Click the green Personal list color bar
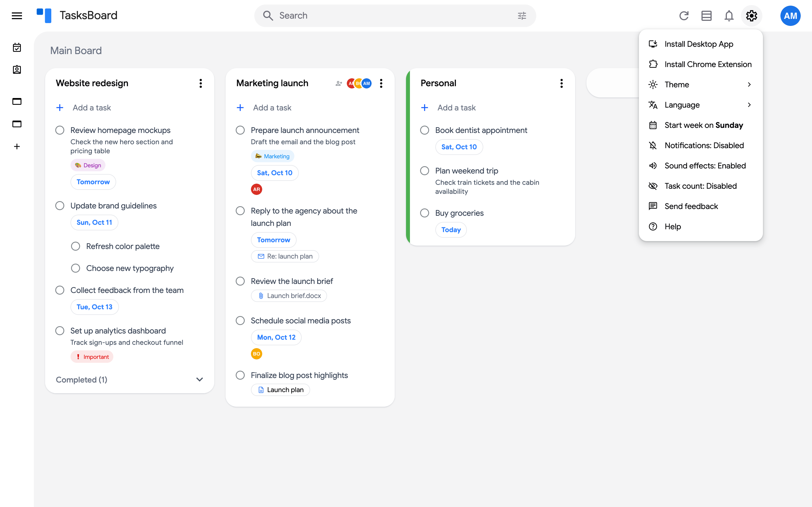 pyautogui.click(x=408, y=157)
